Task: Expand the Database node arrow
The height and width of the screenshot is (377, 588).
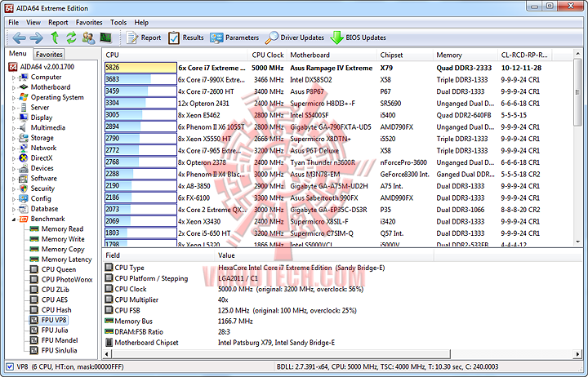Action: point(14,209)
